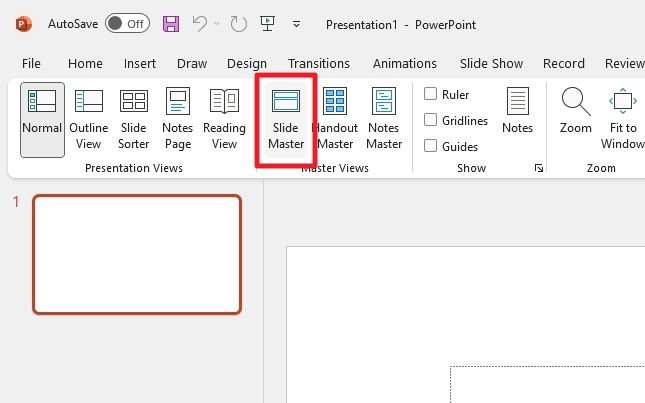The image size is (645, 403).
Task: Open the Undo history dropdown arrow
Action: (x=217, y=24)
